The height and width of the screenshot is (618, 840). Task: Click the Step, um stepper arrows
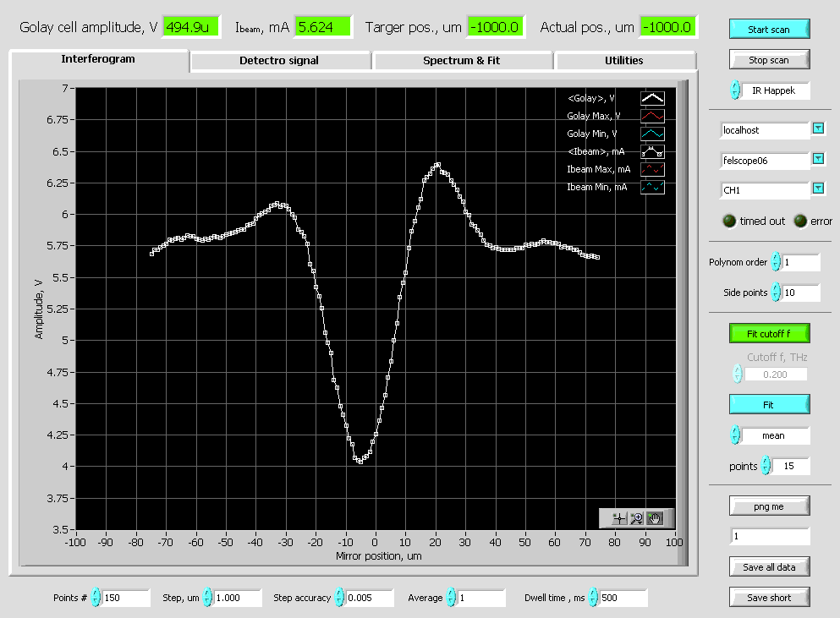pyautogui.click(x=207, y=597)
